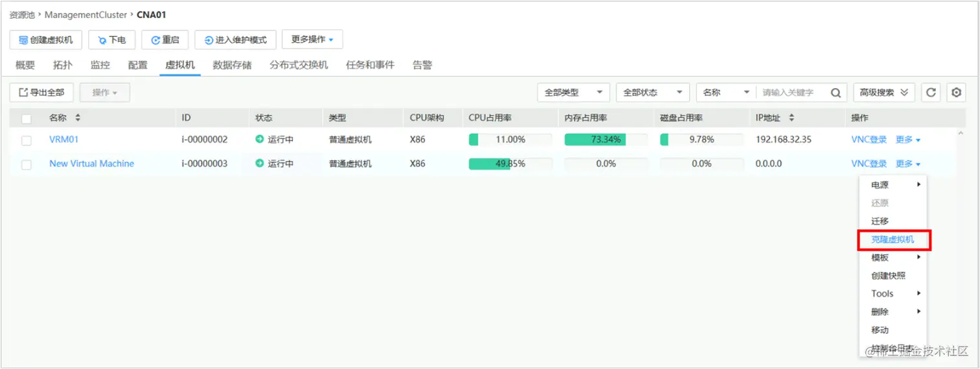Switch to the 任务和事件 tab
Image resolution: width=980 pixels, height=369 pixels.
click(370, 65)
